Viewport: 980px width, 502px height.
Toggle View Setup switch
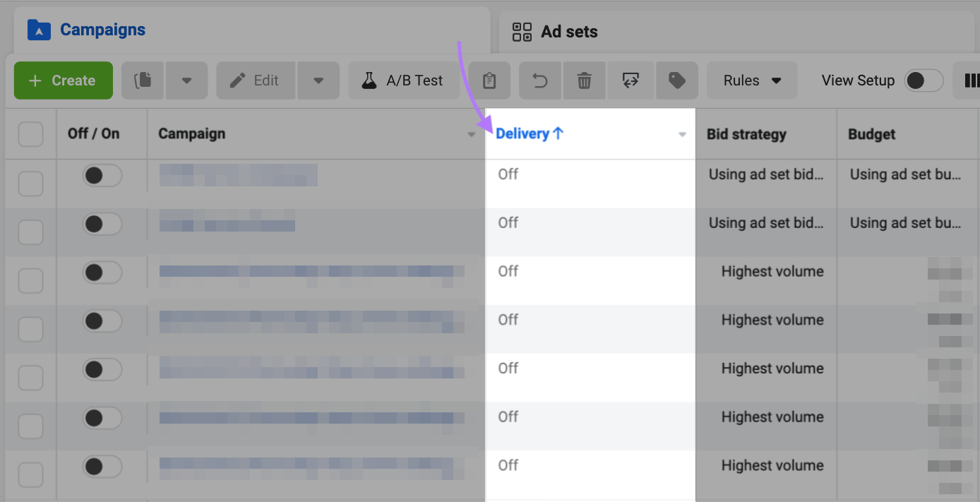coord(923,80)
